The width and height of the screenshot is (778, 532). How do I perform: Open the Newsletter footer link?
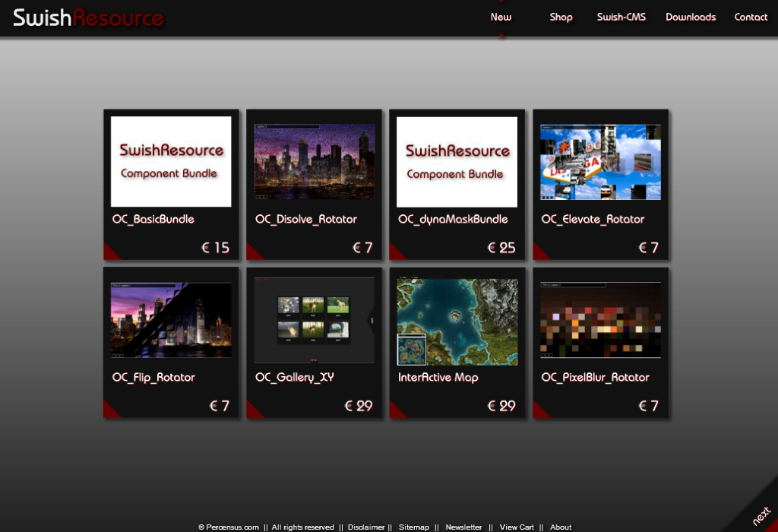(x=463, y=527)
